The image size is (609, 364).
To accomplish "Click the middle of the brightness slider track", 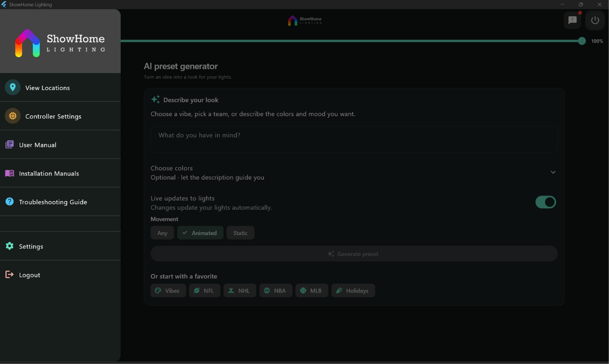I will [x=351, y=41].
